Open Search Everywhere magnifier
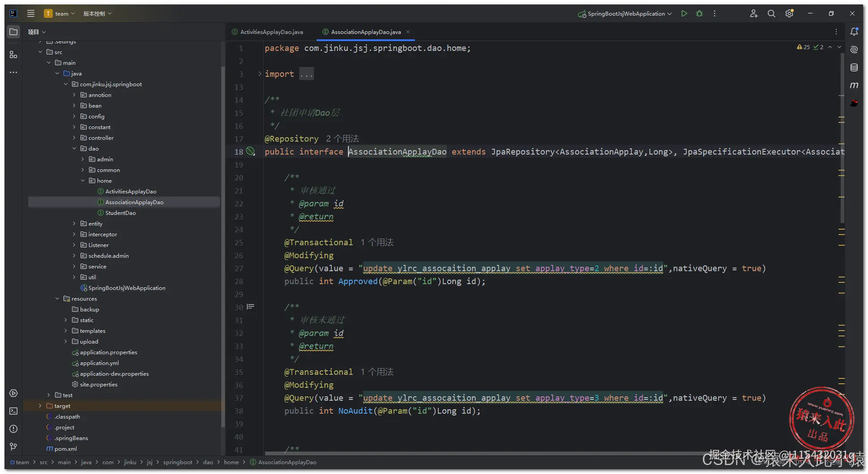 point(771,13)
